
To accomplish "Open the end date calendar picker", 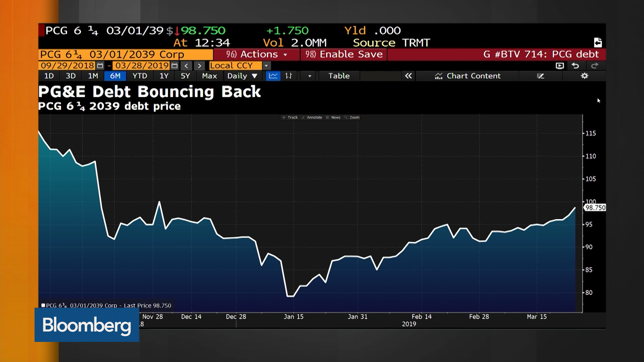I will pos(174,66).
